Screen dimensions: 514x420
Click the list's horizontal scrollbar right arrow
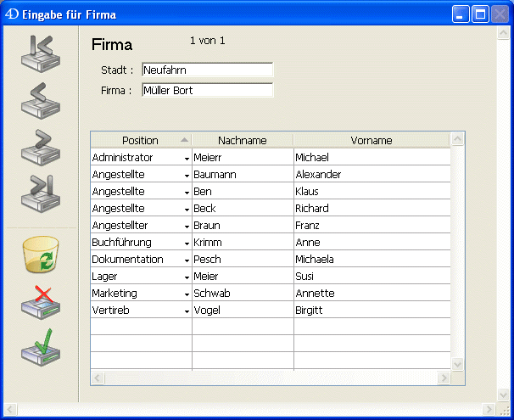[443, 378]
